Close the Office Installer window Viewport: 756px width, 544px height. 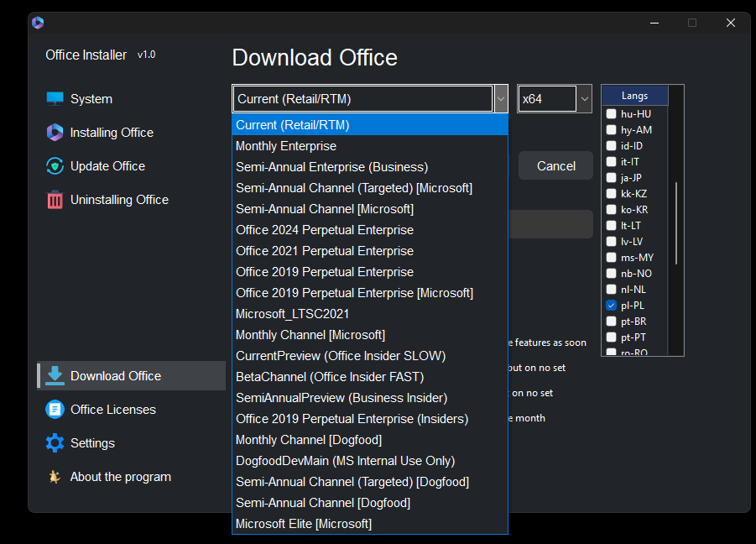click(731, 23)
